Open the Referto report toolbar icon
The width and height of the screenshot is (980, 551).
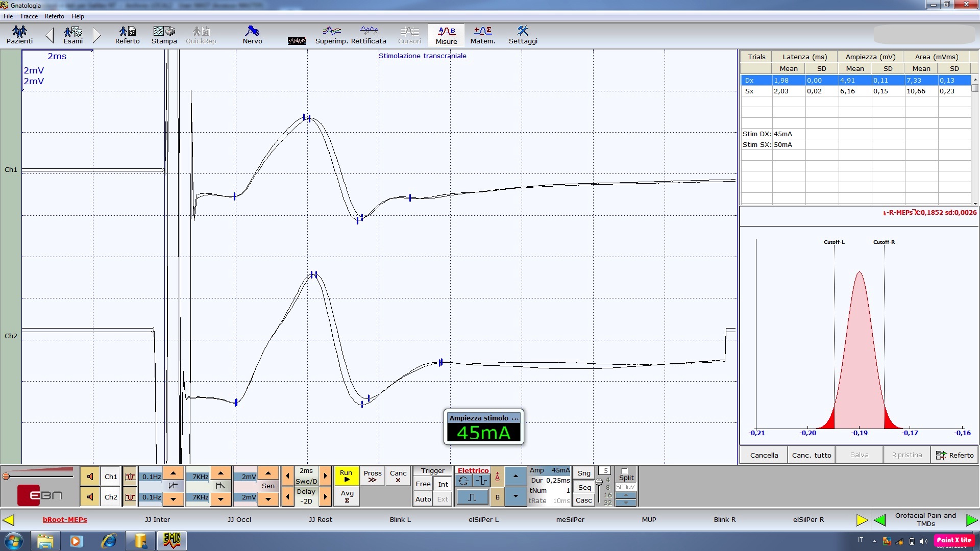point(127,35)
